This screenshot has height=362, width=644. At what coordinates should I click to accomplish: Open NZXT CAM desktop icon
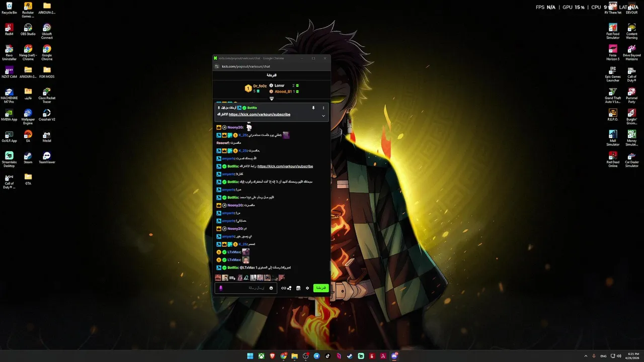[x=9, y=72]
